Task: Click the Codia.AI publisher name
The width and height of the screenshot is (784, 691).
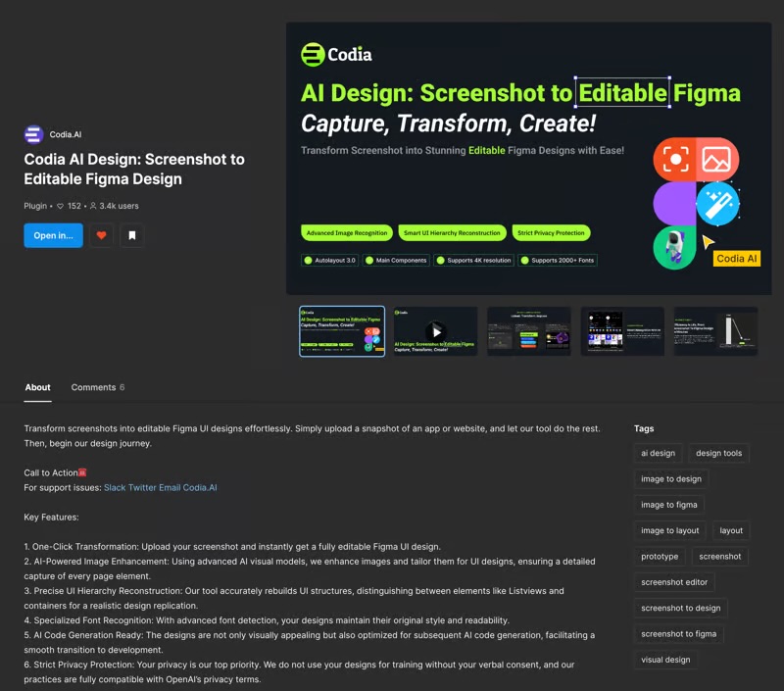Action: click(x=66, y=134)
